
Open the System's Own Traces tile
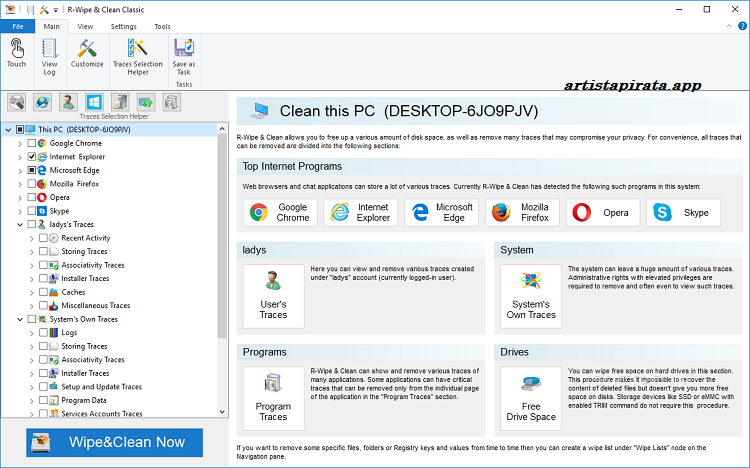tap(530, 296)
